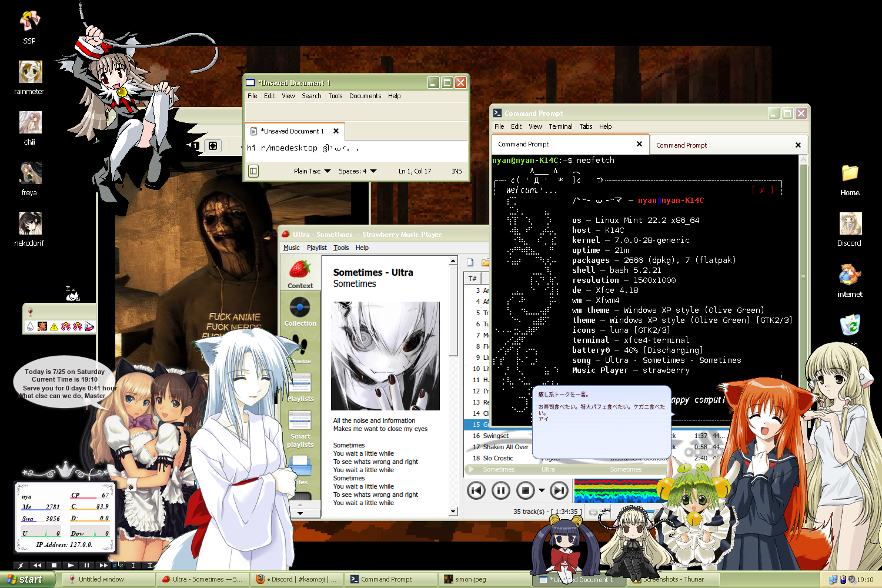This screenshot has height=588, width=882.
Task: Click the album cover art in Strawberry
Action: [385, 356]
